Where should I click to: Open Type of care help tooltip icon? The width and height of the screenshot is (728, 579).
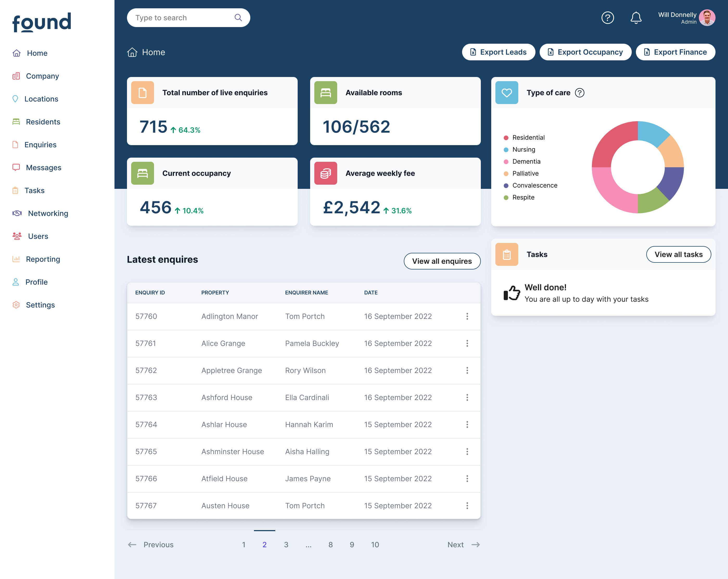pos(579,93)
